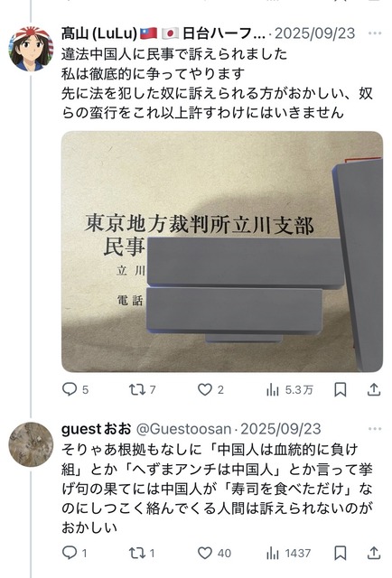The height and width of the screenshot is (578, 392).
Task: View analytics showing 5.3万 views
Action: [x=289, y=389]
